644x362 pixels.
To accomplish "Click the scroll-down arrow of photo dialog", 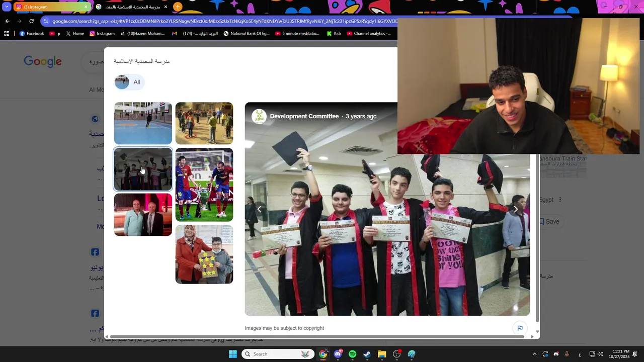I will click(x=537, y=332).
